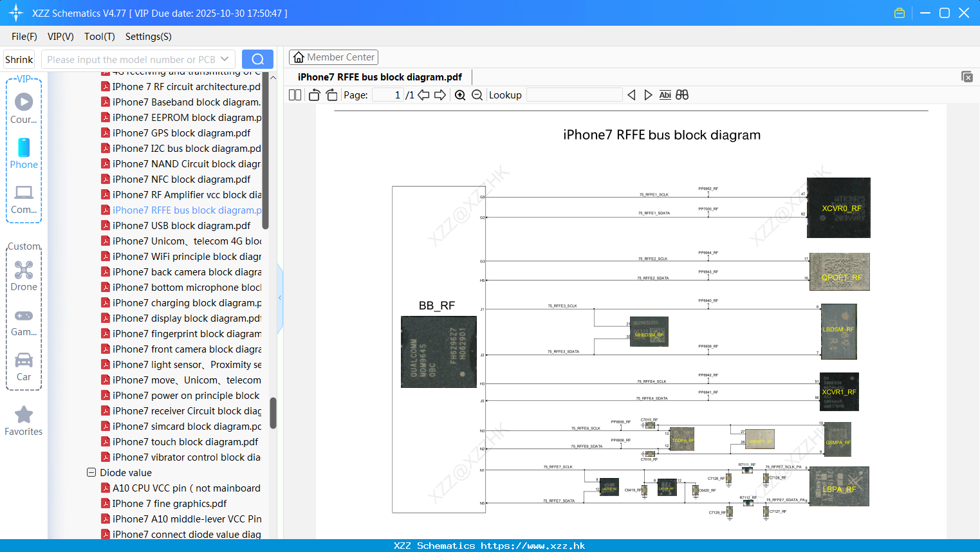Click the blue search button

pyautogui.click(x=257, y=59)
